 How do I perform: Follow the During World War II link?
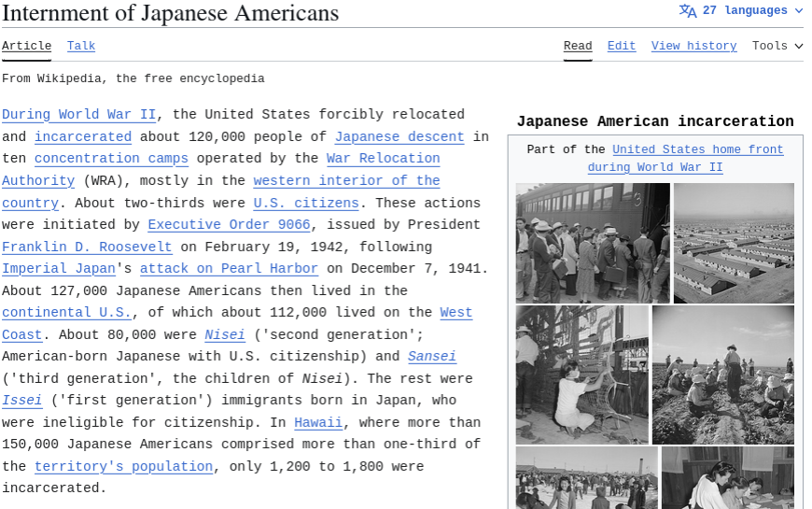(78, 114)
